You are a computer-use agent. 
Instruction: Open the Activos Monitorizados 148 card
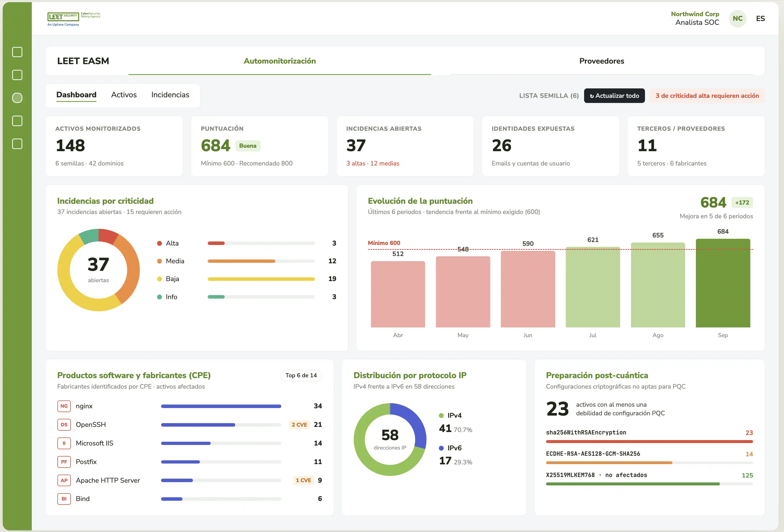[x=114, y=146]
